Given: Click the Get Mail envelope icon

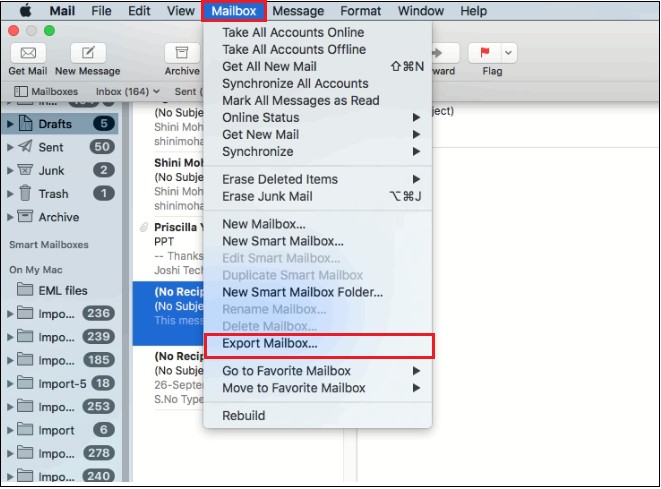Looking at the screenshot, I should 28,53.
